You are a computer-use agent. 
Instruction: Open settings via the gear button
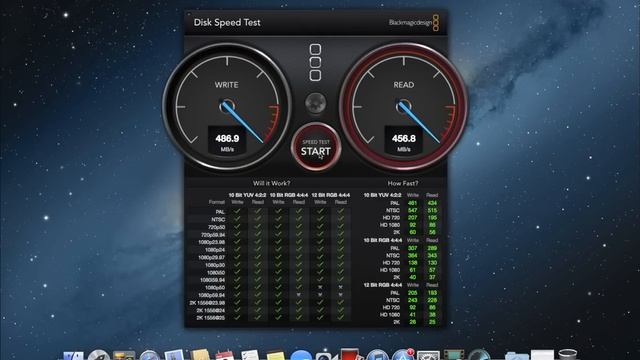click(316, 102)
